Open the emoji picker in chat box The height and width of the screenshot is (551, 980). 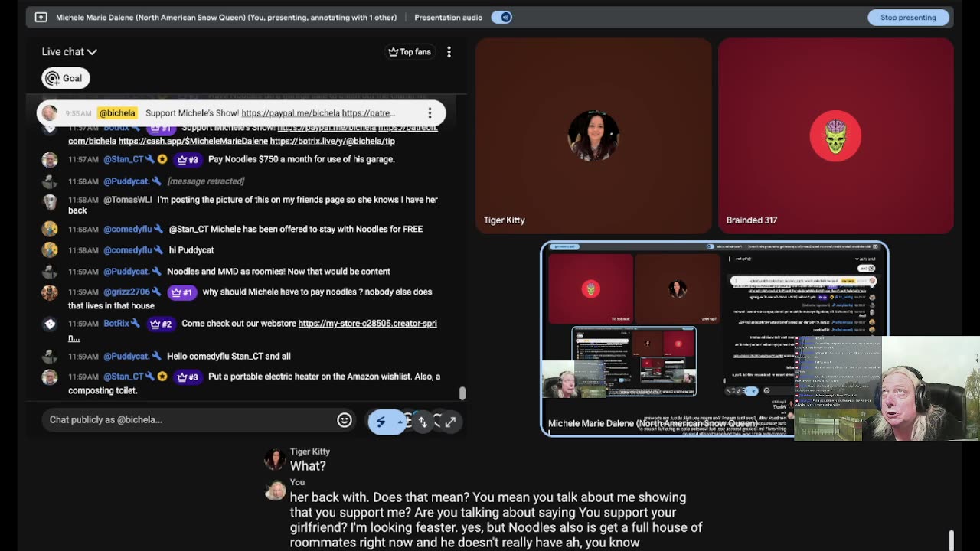[345, 419]
